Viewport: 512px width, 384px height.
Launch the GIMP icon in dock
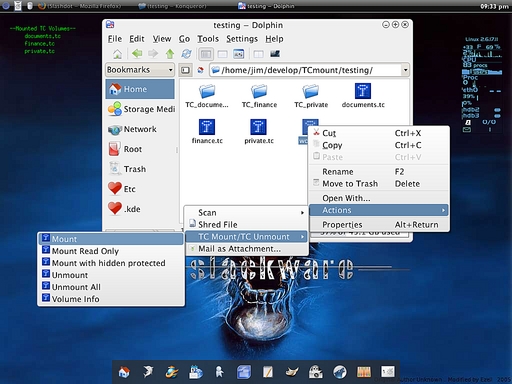coord(292,371)
